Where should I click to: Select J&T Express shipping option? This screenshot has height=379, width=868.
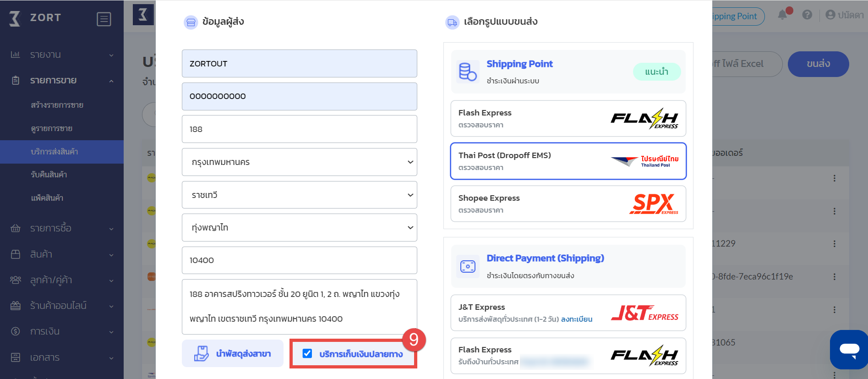(x=568, y=313)
